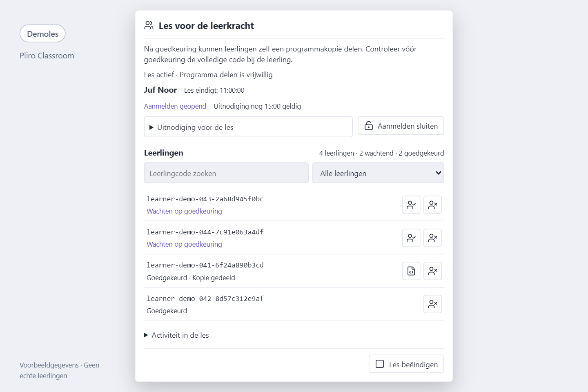588x392 pixels.
Task: Remove learner-demo-044 using the person-x icon
Action: coord(432,238)
